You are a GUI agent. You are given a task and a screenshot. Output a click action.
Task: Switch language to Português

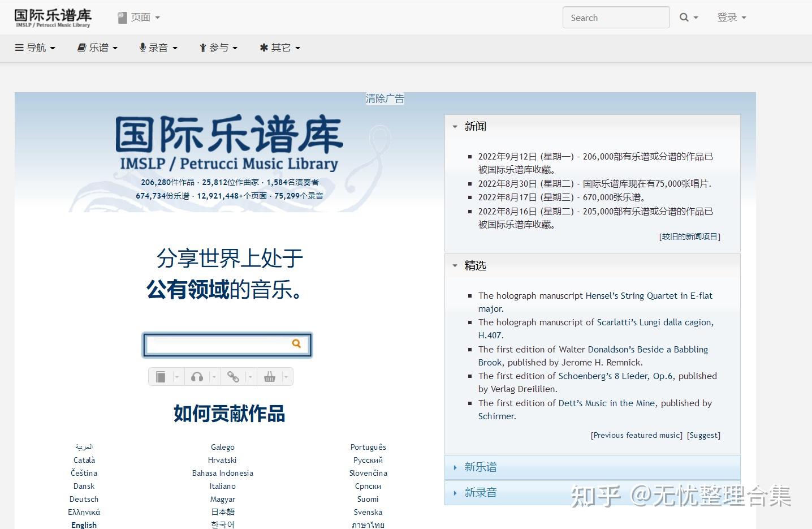click(x=368, y=447)
